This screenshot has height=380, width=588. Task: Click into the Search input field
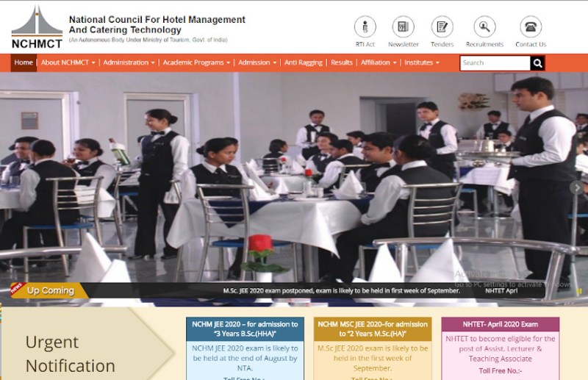click(495, 63)
